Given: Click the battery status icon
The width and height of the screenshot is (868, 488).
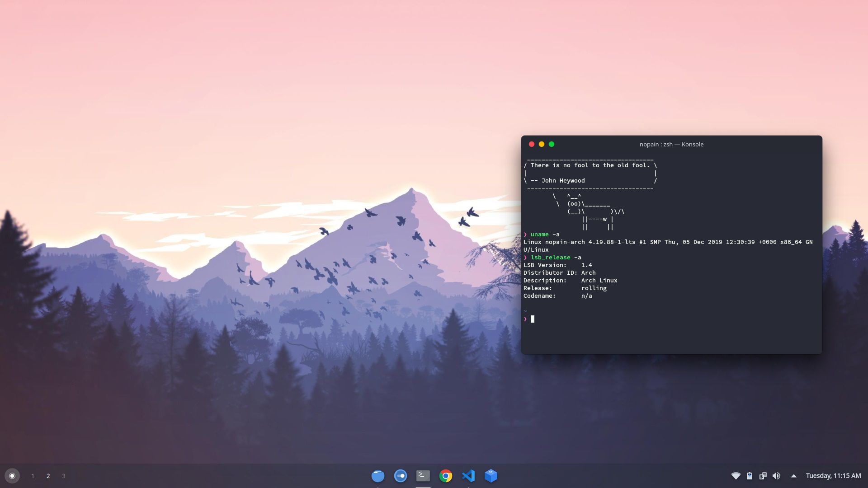Looking at the screenshot, I should click(750, 476).
